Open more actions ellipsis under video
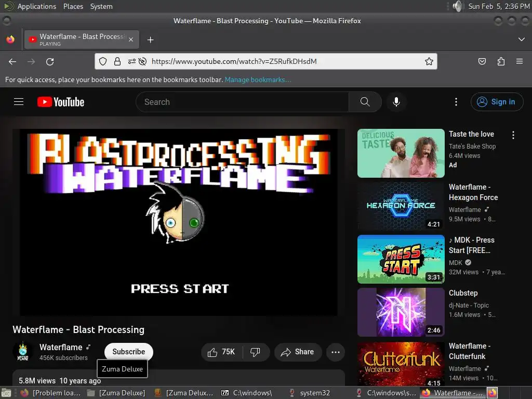 click(x=336, y=352)
